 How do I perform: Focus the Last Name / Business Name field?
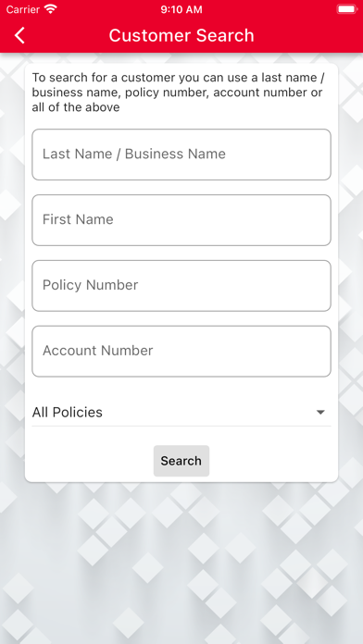pyautogui.click(x=181, y=155)
